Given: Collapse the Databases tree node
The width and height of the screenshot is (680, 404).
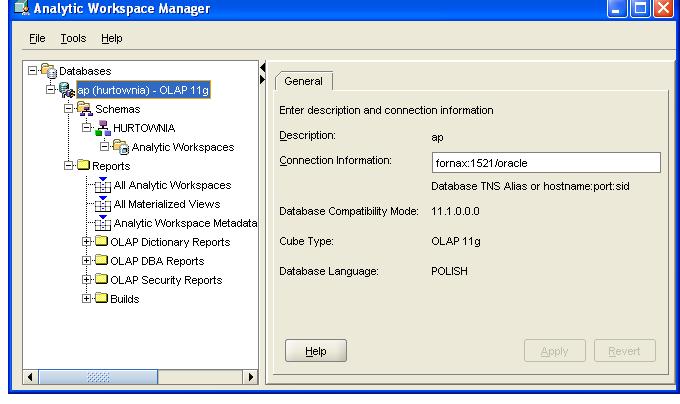Looking at the screenshot, I should (32, 71).
